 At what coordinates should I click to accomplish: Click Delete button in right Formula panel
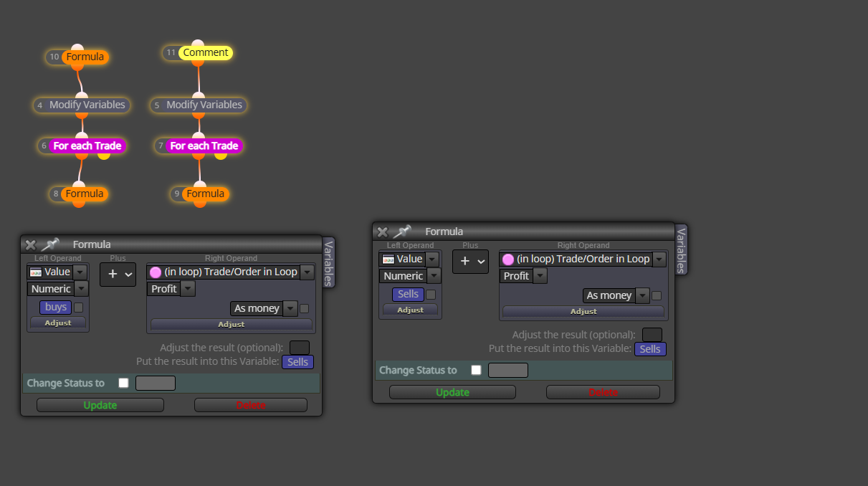click(604, 392)
